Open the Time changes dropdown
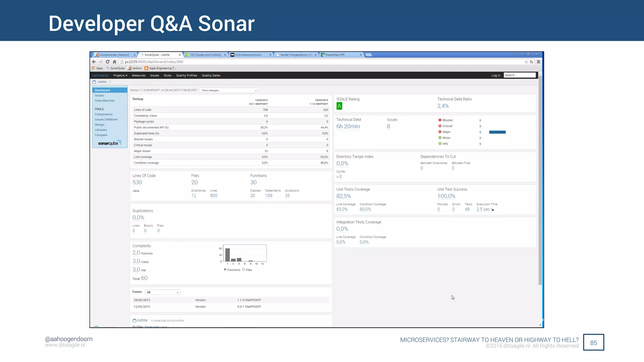This screenshot has width=644, height=362. (x=229, y=90)
